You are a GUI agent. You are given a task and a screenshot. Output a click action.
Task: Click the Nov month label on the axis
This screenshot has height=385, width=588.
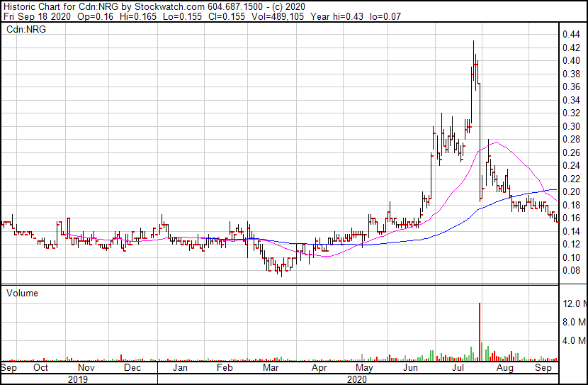(86, 367)
